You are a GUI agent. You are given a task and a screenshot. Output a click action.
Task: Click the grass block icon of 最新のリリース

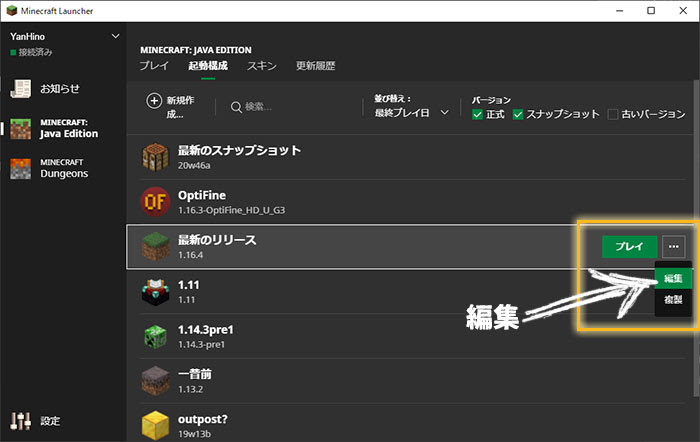click(x=155, y=246)
